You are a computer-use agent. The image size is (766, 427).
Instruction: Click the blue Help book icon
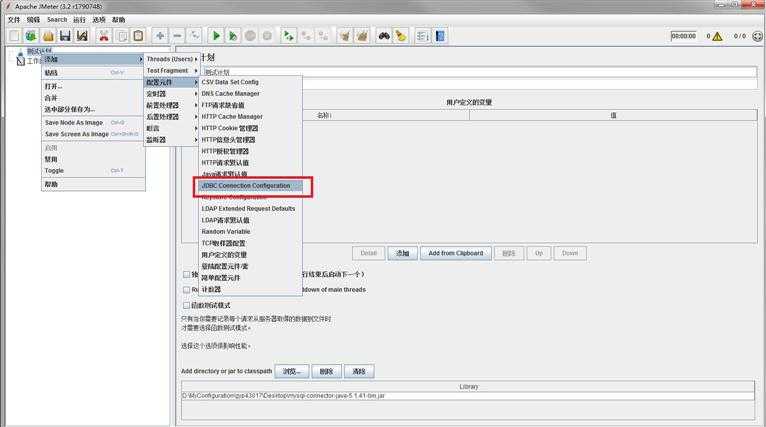point(440,36)
